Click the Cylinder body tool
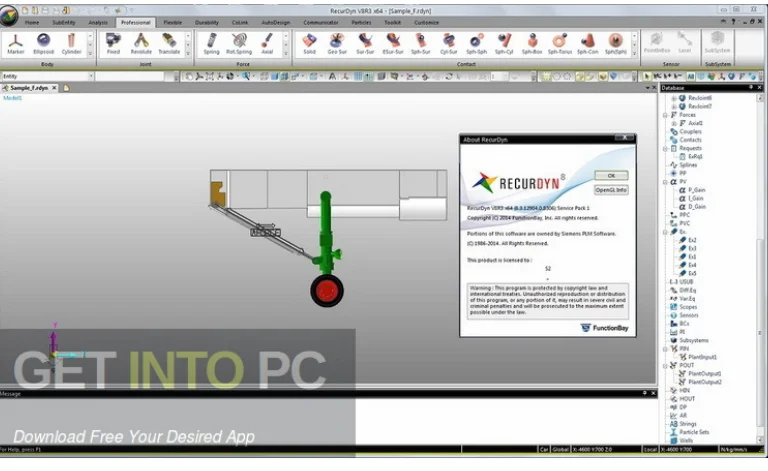Screen dimensions: 768x471 pyautogui.click(x=72, y=42)
